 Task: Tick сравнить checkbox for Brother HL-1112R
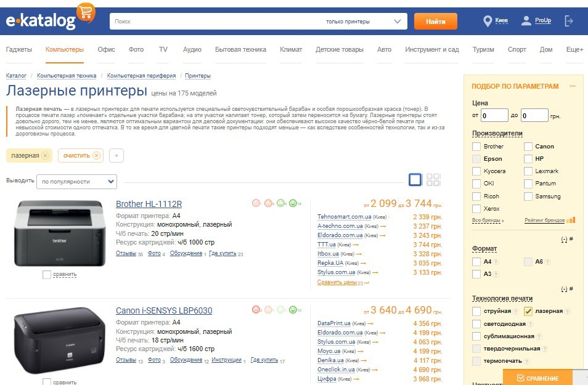46,274
